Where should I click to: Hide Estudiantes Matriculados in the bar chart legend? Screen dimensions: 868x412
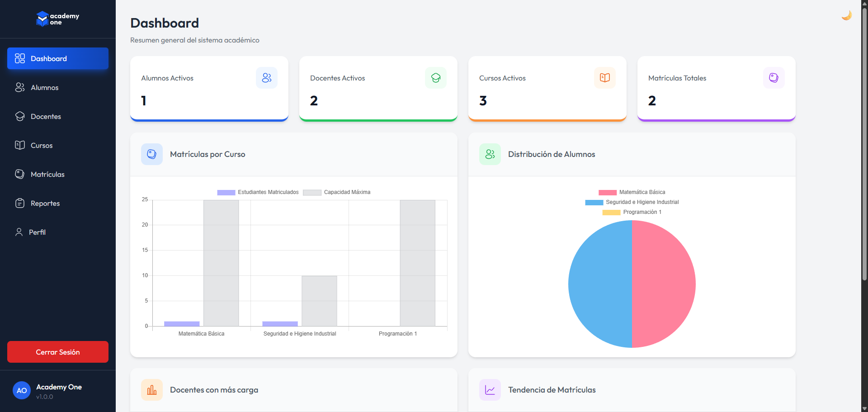pyautogui.click(x=258, y=192)
